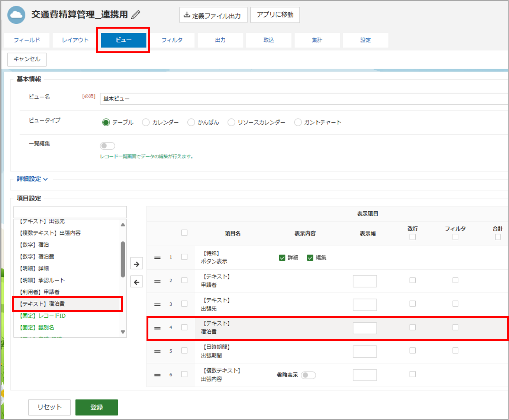Open the フィールド tab
Screen dimensions: 509x420
click(27, 40)
